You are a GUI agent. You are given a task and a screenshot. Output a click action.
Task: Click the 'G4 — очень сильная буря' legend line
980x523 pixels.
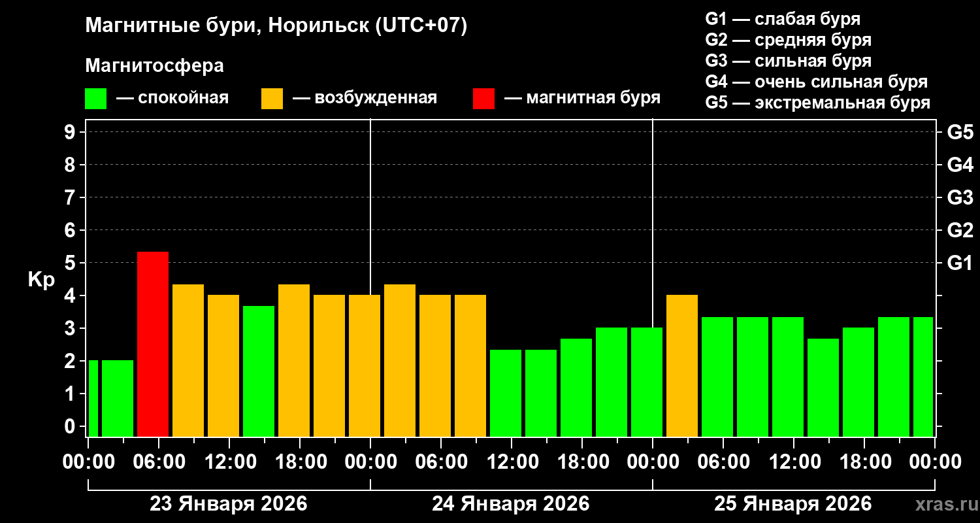816,82
